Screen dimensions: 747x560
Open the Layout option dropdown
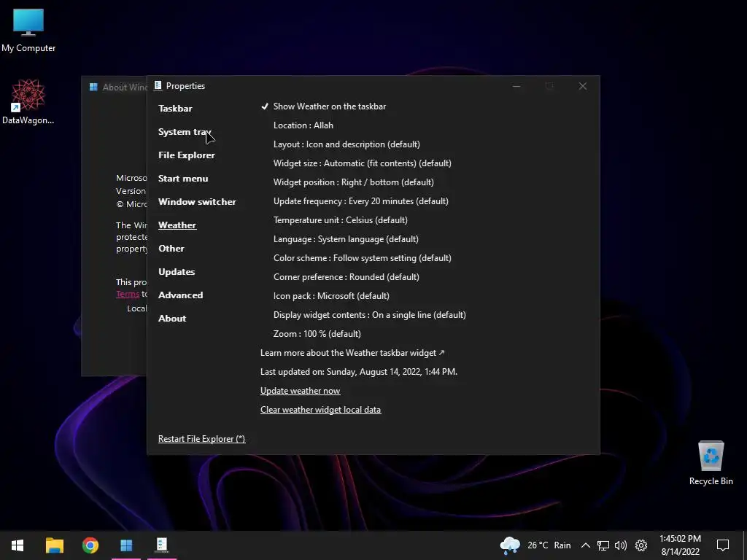click(x=347, y=144)
